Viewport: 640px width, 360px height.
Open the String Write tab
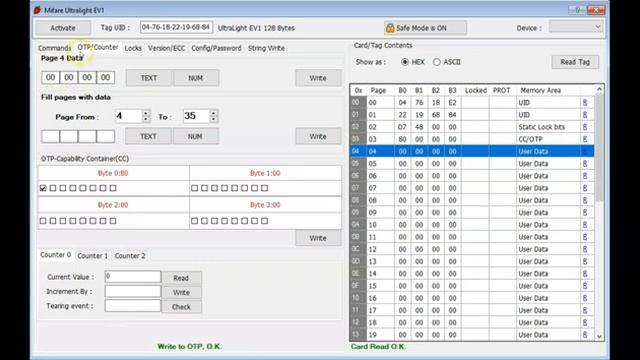click(x=266, y=48)
